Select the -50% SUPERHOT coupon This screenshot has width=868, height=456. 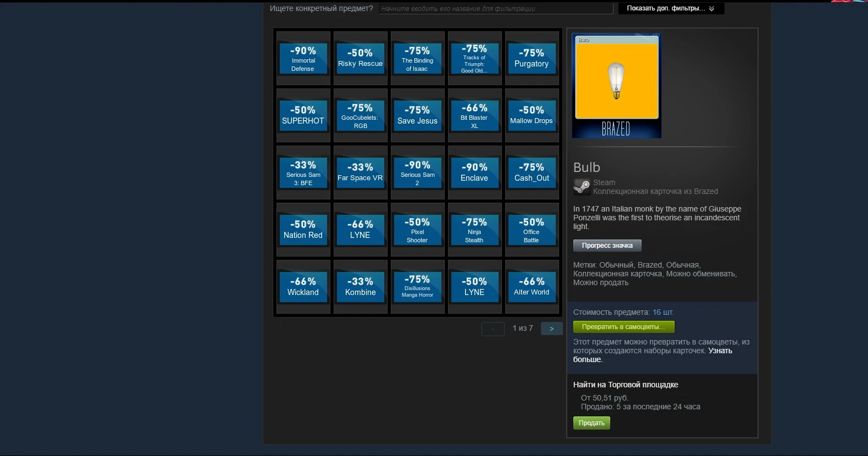[x=303, y=115]
